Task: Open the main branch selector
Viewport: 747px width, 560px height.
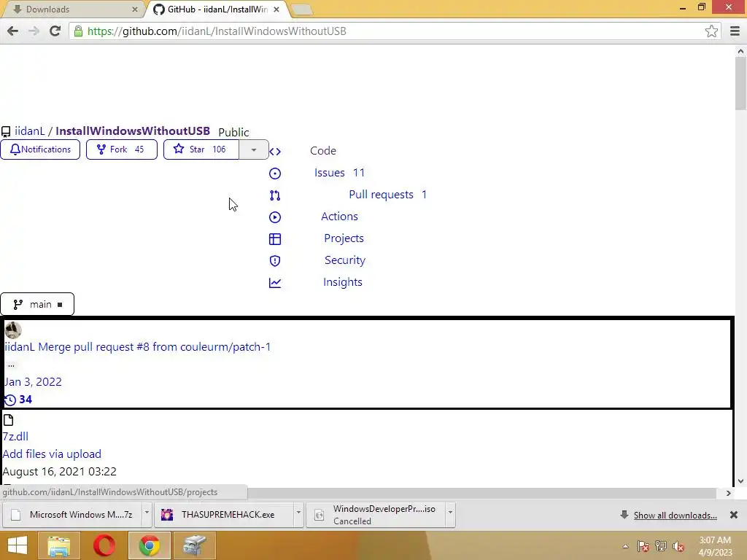Action: click(37, 304)
